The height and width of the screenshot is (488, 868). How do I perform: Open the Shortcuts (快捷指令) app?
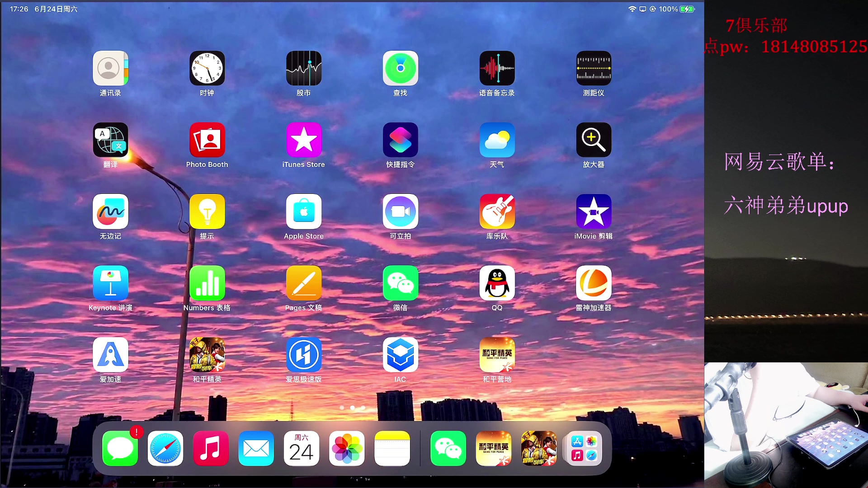[x=400, y=140]
